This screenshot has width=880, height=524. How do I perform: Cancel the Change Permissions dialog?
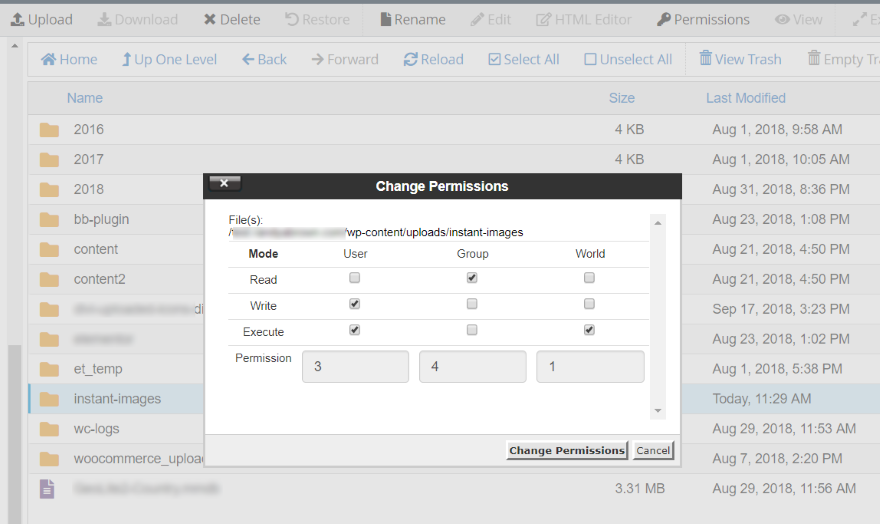coord(653,451)
